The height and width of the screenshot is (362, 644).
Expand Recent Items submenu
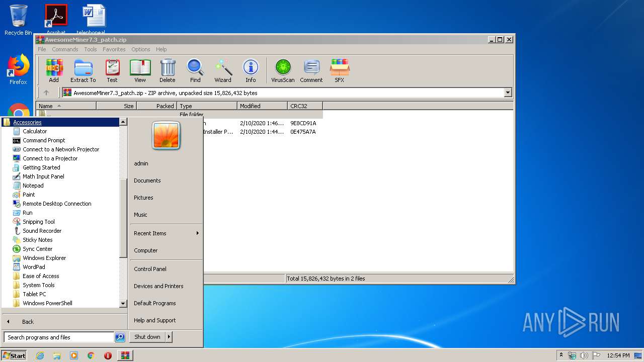(x=166, y=233)
